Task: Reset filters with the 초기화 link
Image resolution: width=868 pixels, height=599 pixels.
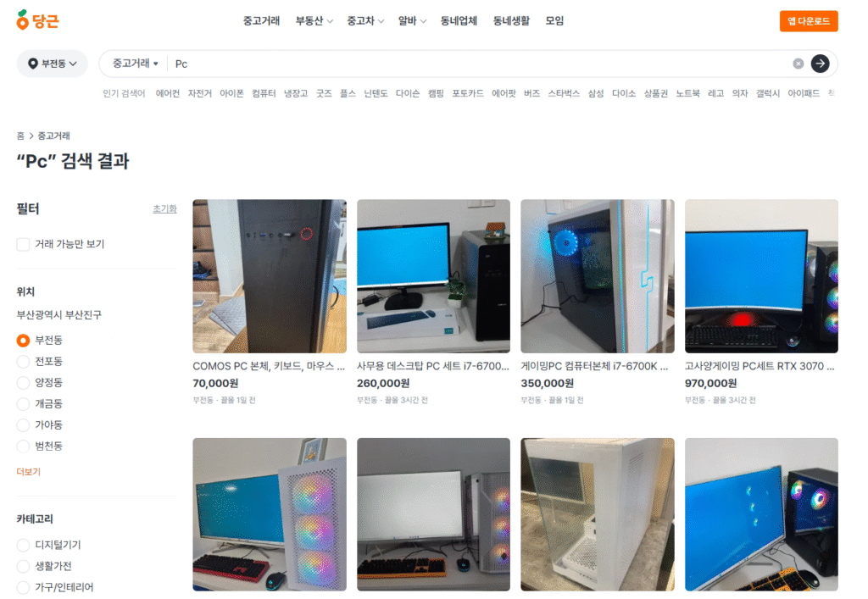Action: coord(164,208)
